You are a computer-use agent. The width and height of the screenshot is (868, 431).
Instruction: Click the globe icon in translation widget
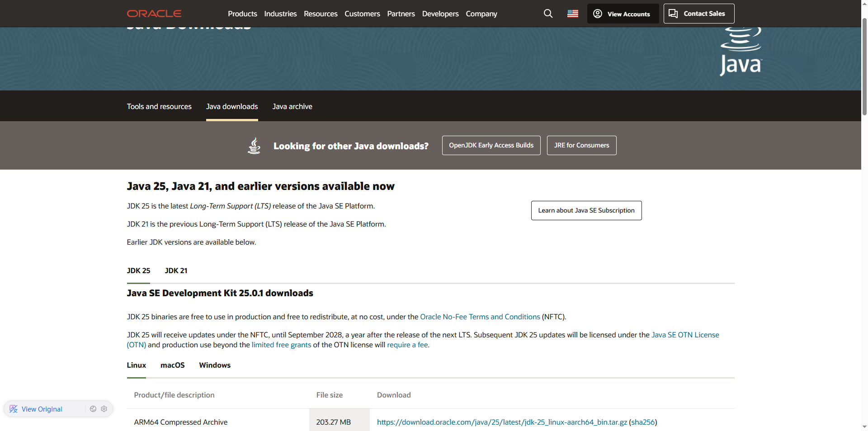coord(93,409)
